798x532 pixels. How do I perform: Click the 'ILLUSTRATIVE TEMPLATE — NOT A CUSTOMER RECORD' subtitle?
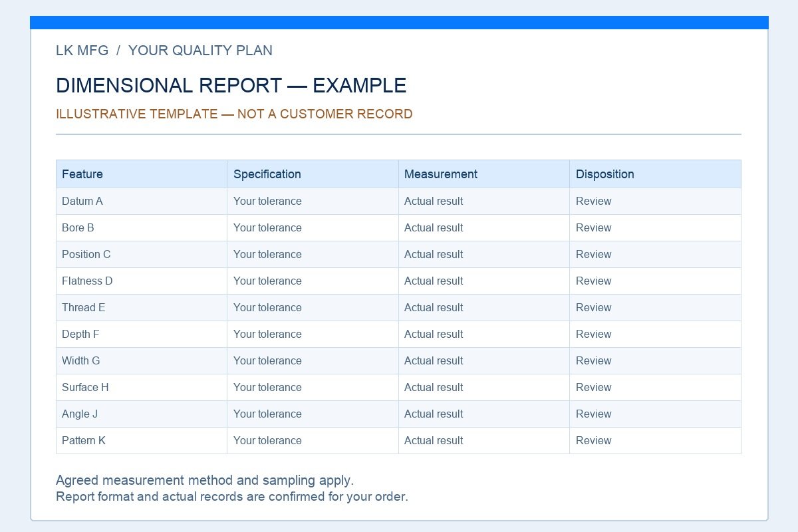(x=234, y=114)
